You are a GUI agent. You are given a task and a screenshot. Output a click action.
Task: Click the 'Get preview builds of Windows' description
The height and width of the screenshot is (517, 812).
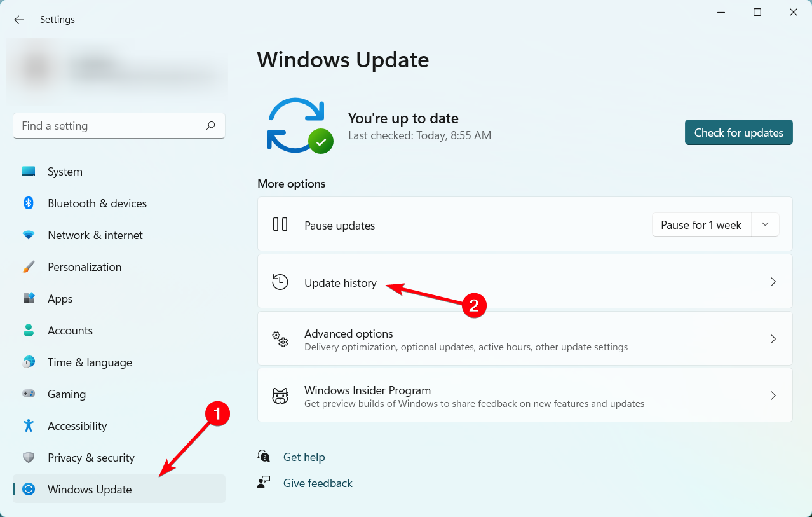coord(475,404)
